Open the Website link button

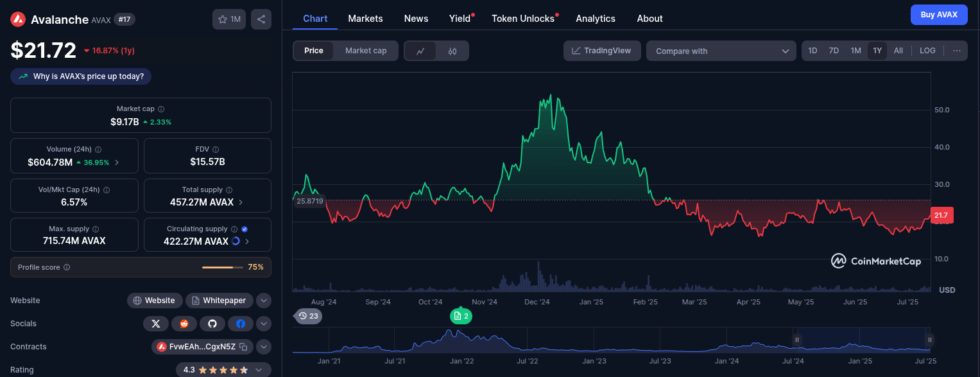pos(154,301)
